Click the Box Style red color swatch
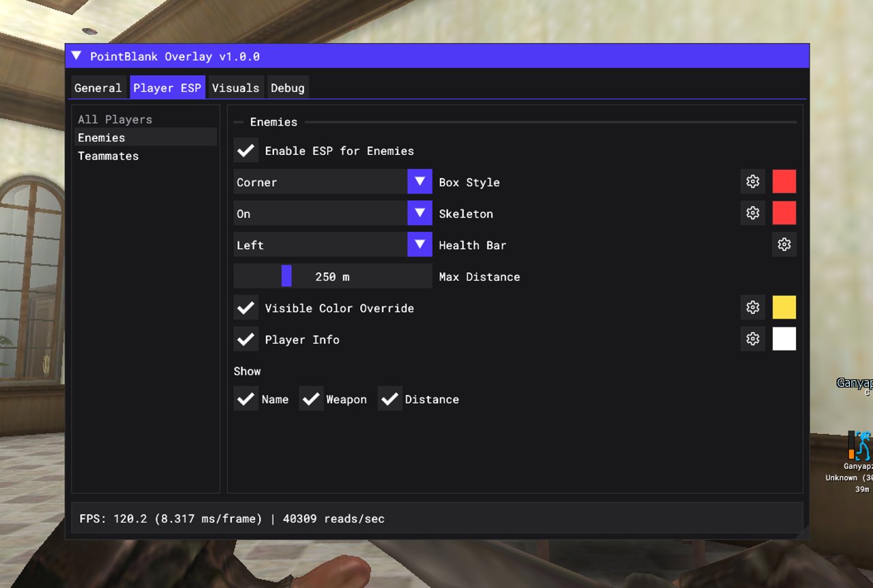Image resolution: width=873 pixels, height=588 pixels. [784, 181]
